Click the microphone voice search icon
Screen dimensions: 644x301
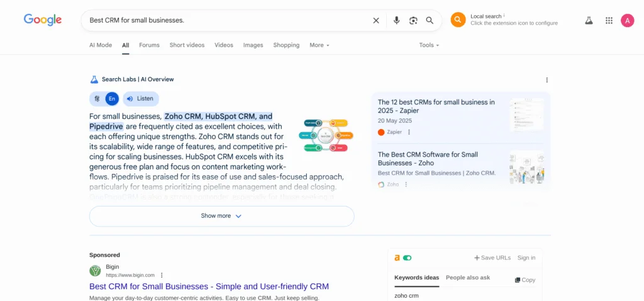click(396, 20)
